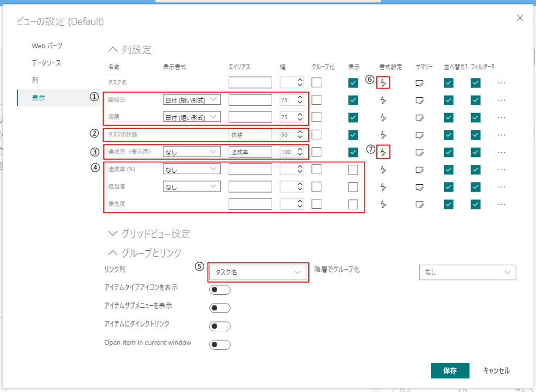The image size is (536, 392).
Task: Open more options ellipsis for タスク名 row
Action: (502, 83)
